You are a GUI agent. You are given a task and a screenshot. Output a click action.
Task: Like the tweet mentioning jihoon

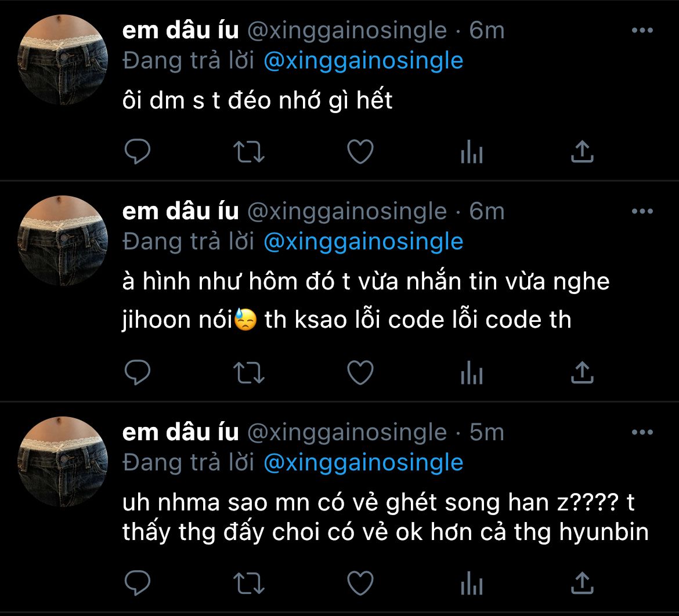[360, 373]
